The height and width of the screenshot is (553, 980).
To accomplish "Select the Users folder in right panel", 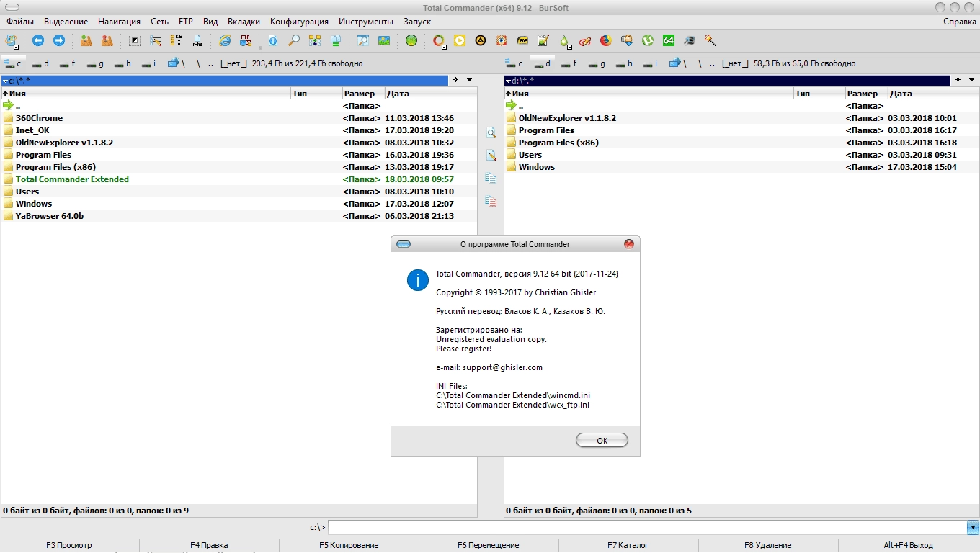I will click(x=530, y=155).
